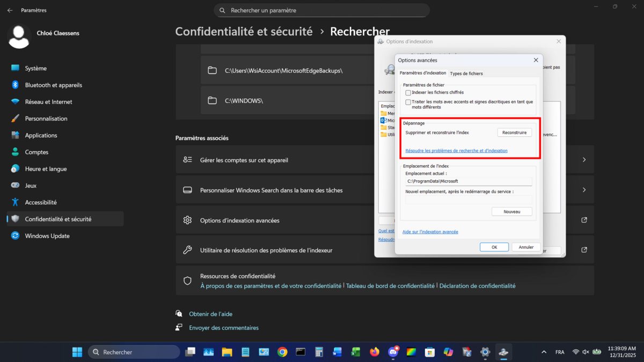This screenshot has height=362, width=644.
Task: Open Bluetooth et appareils in the sidebar
Action: coord(53,85)
